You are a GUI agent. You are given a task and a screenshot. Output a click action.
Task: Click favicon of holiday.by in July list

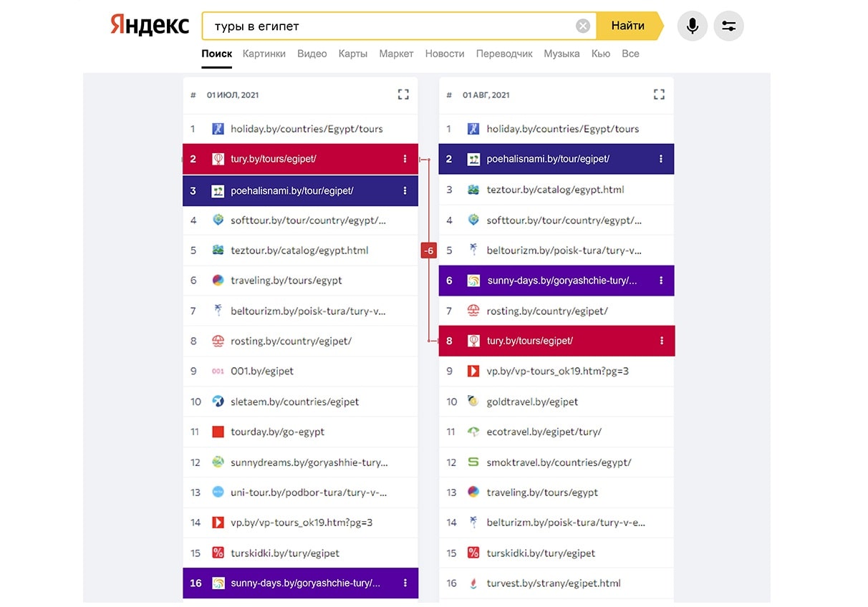pyautogui.click(x=218, y=129)
